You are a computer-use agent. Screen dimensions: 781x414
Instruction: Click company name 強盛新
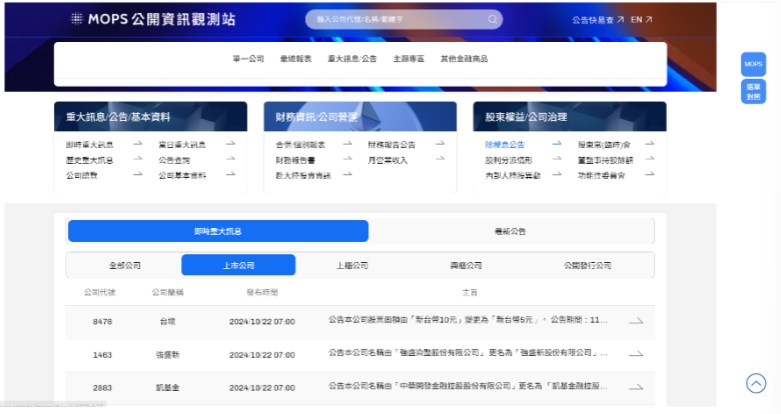[167, 355]
